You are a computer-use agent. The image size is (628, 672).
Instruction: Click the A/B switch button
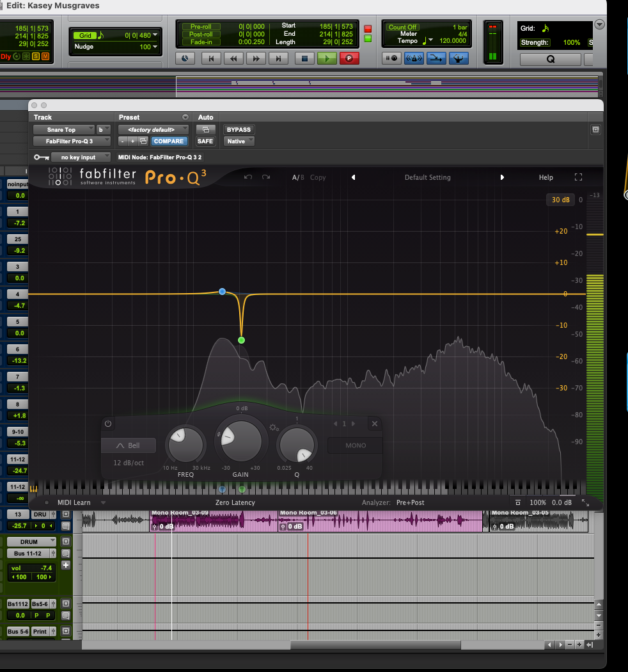pyautogui.click(x=298, y=177)
